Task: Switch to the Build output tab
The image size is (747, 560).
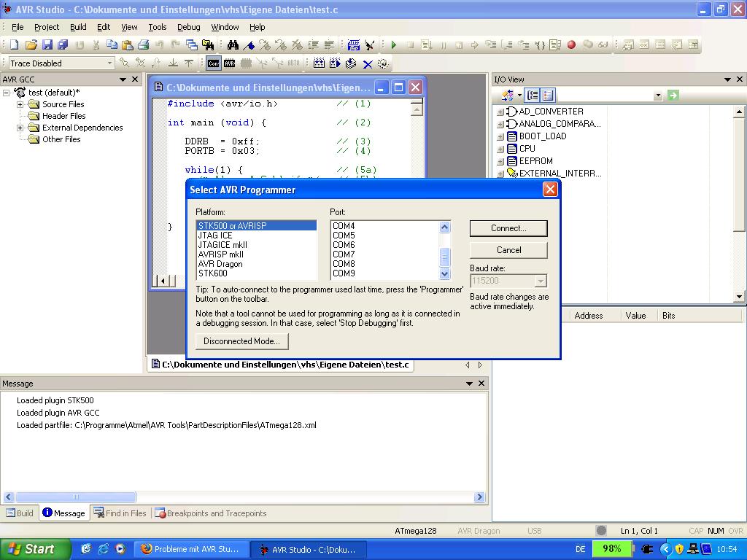Action: (20, 513)
